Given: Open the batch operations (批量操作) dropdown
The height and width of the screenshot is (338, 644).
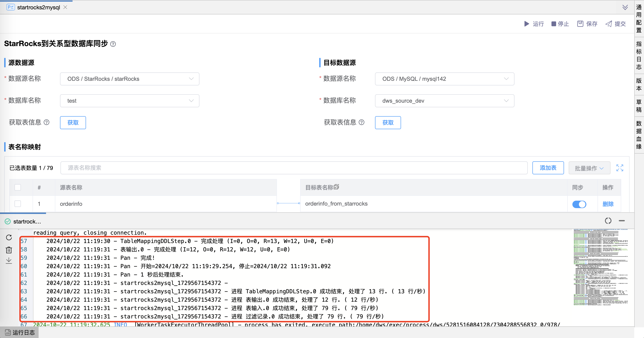Looking at the screenshot, I should click(589, 168).
